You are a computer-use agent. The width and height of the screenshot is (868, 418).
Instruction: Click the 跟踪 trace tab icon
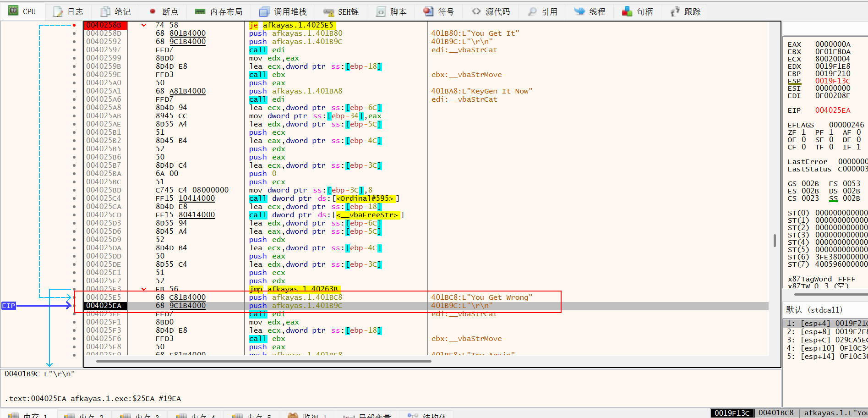(675, 11)
